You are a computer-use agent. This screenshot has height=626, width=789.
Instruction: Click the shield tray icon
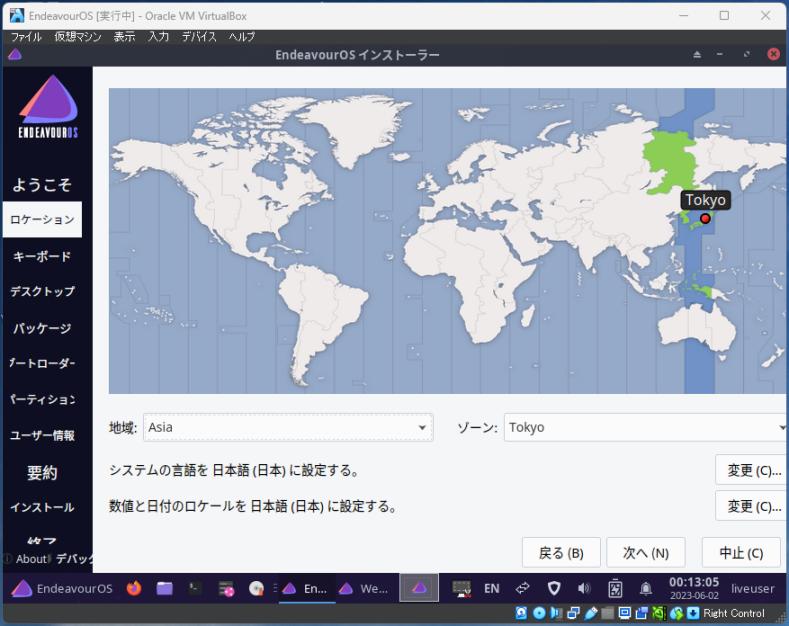coord(554,588)
